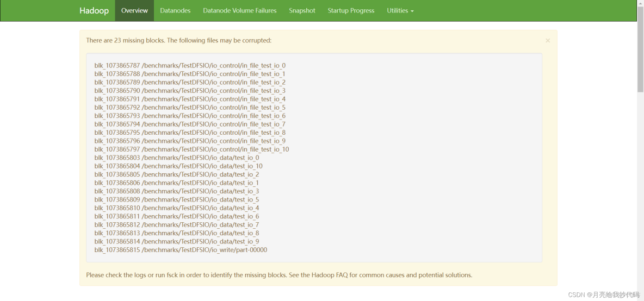Dismiss the missing blocks alert
This screenshot has height=301, width=644.
tap(548, 41)
